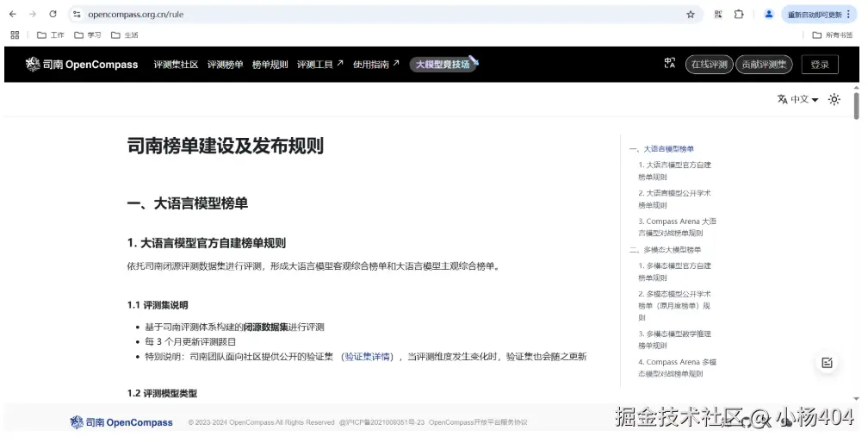The width and height of the screenshot is (868, 443).
Task: Click heading 1. 大语言模型官方自建榜单规则
Action: click(207, 243)
